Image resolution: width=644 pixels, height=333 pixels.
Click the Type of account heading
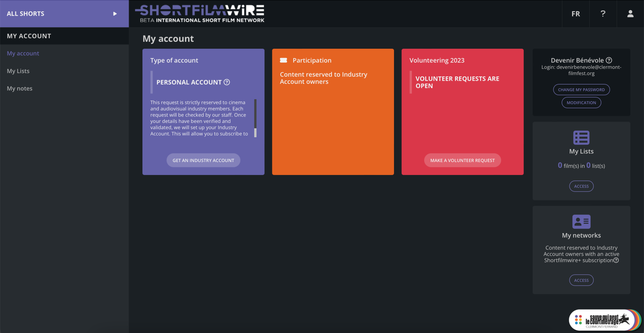click(x=174, y=60)
